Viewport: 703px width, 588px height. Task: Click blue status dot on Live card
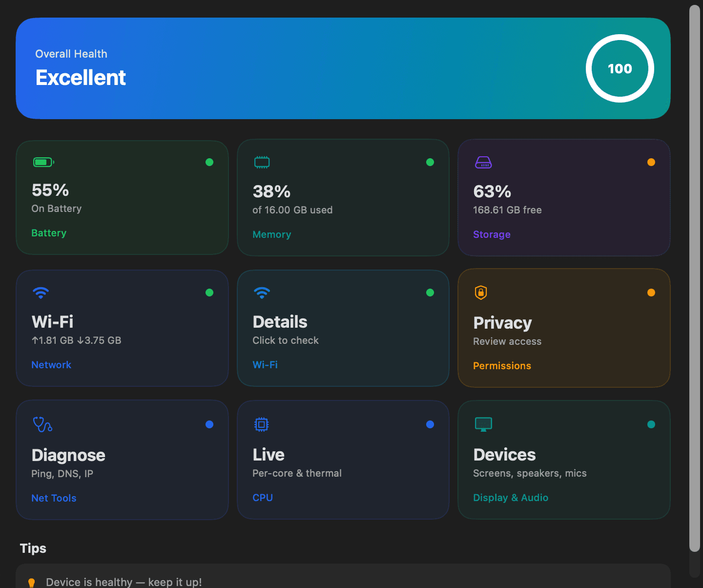point(430,424)
